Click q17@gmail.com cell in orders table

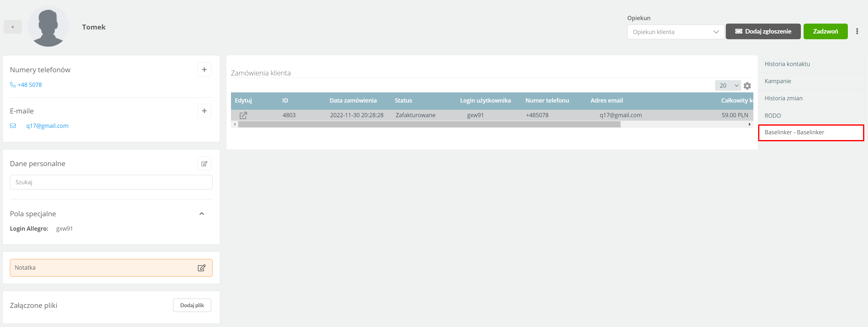click(621, 115)
